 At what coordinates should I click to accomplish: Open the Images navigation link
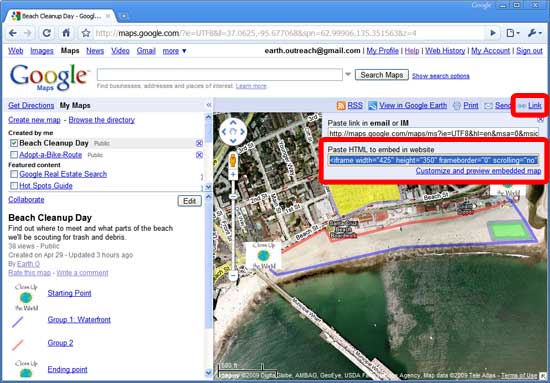click(x=42, y=51)
